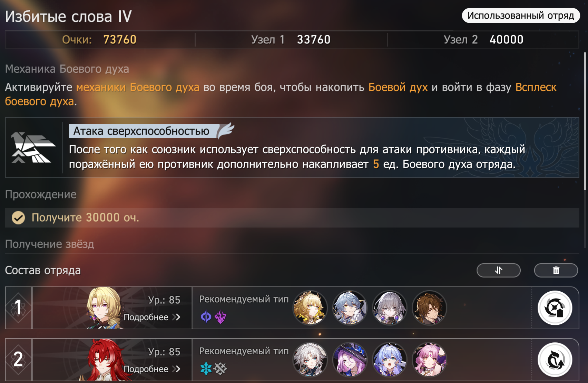This screenshot has height=383, width=588.
Task: Click the Quantum element icon in team 1
Action: click(206, 317)
